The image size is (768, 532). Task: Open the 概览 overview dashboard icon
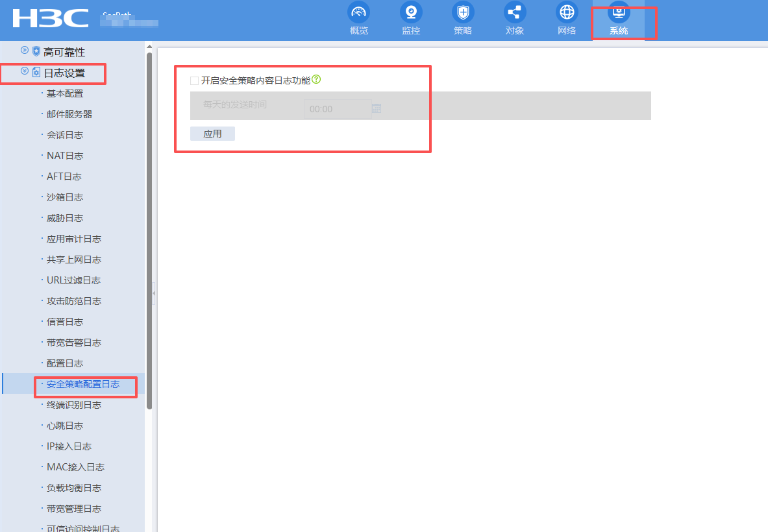[x=358, y=12]
